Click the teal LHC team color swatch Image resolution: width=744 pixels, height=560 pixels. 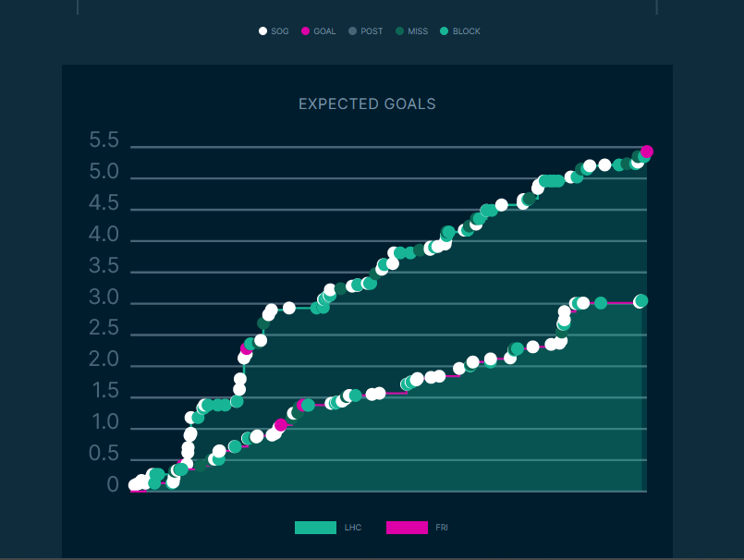click(x=315, y=528)
